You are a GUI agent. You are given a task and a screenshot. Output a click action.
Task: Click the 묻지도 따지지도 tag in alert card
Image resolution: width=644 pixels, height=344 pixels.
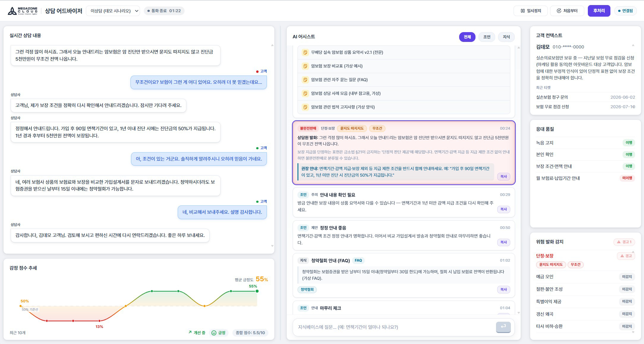(352, 128)
